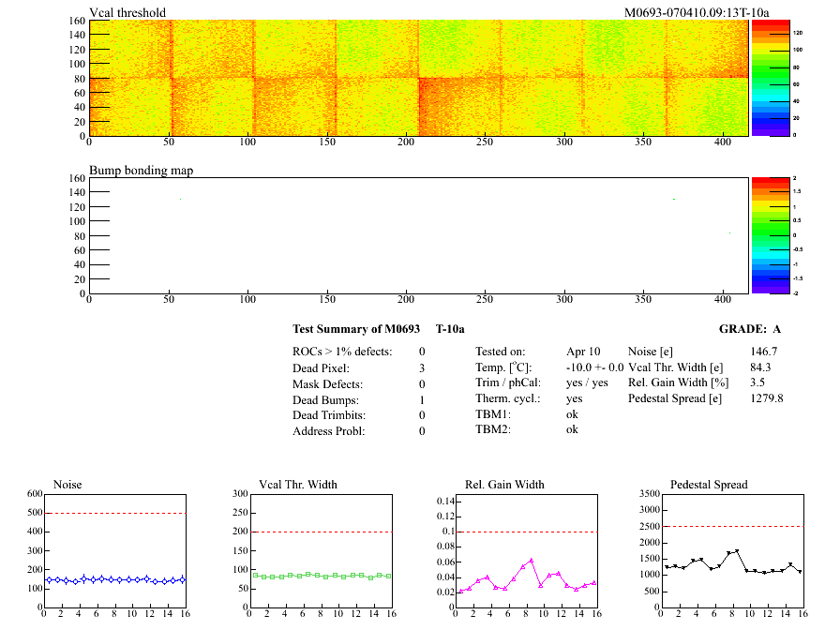Click the Vcal threshold heat map
The height and width of the screenshot is (630, 840).
pyautogui.click(x=418, y=77)
